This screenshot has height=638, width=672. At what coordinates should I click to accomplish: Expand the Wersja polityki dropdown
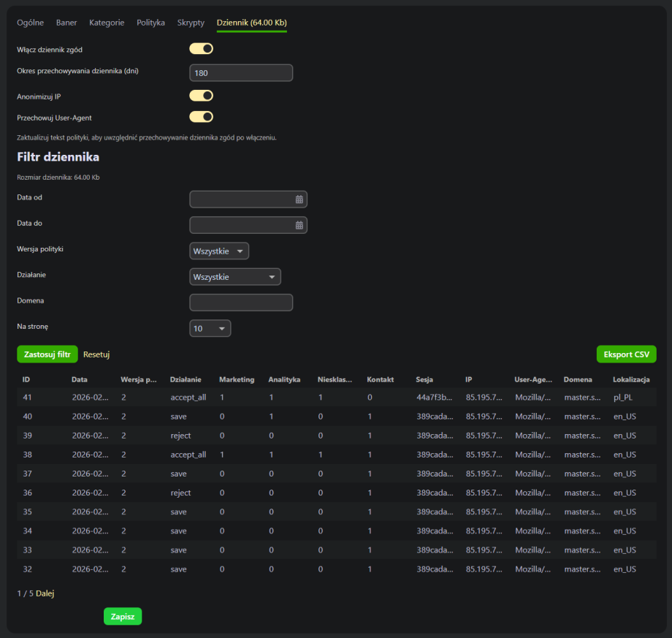tap(219, 251)
